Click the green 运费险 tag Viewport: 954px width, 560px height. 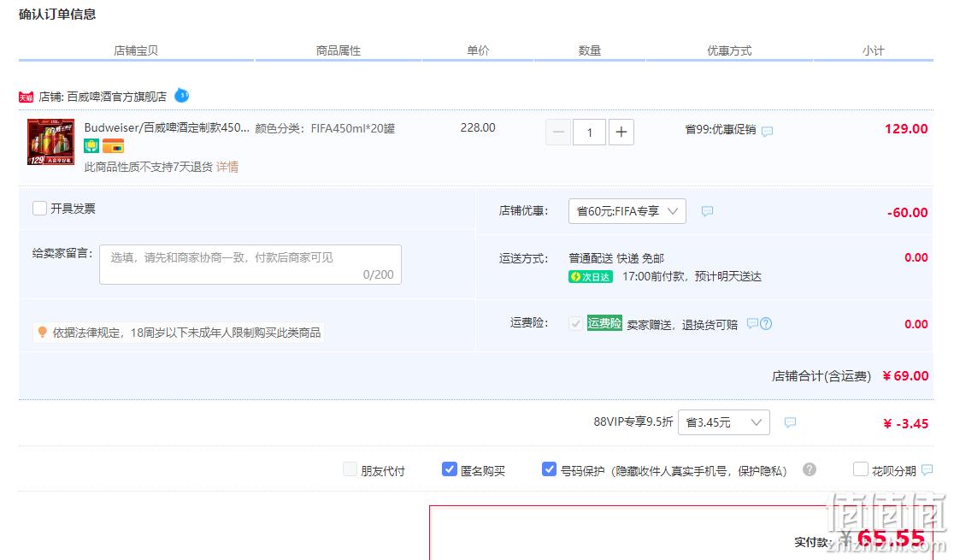pyautogui.click(x=604, y=323)
